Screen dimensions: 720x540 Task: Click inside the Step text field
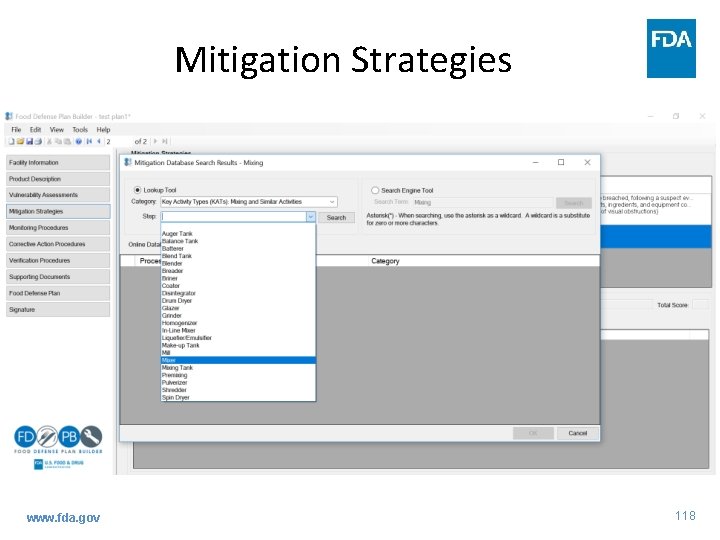click(x=233, y=217)
